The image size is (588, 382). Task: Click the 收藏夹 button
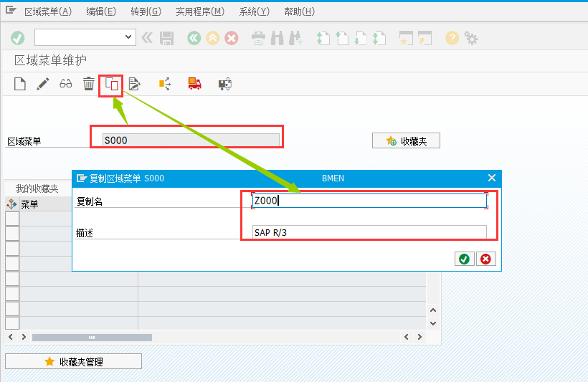406,141
